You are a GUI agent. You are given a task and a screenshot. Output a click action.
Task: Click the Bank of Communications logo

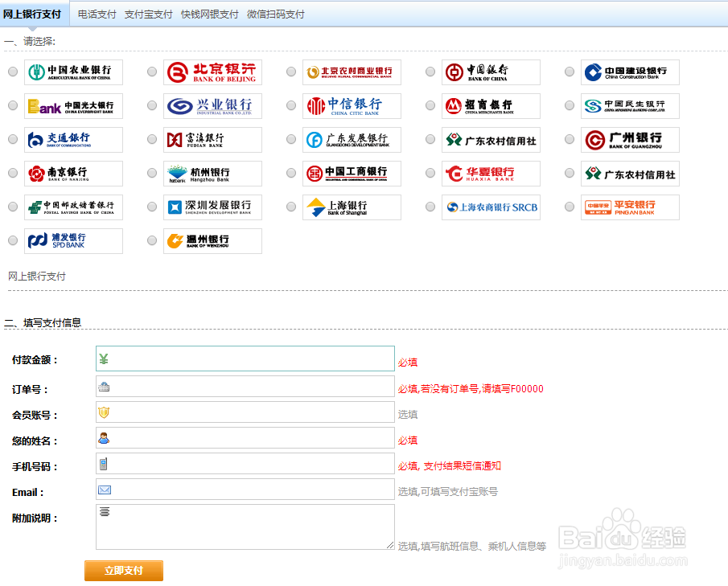[73, 140]
